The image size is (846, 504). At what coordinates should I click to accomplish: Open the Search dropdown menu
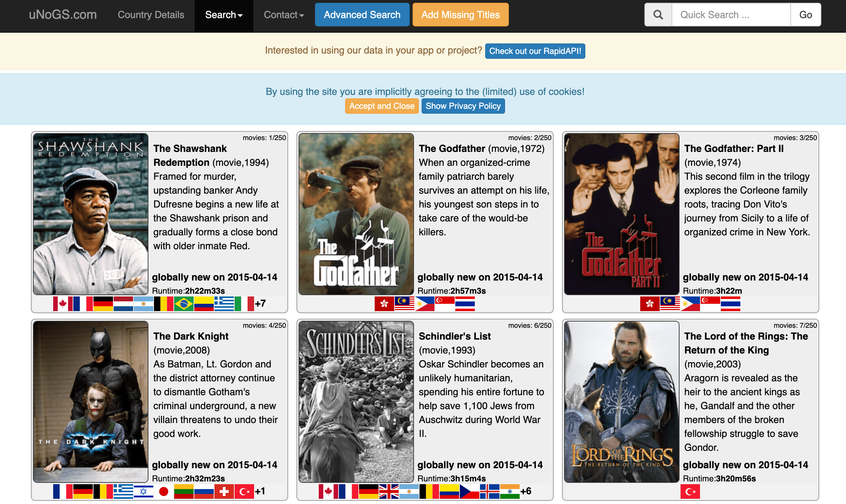[224, 15]
